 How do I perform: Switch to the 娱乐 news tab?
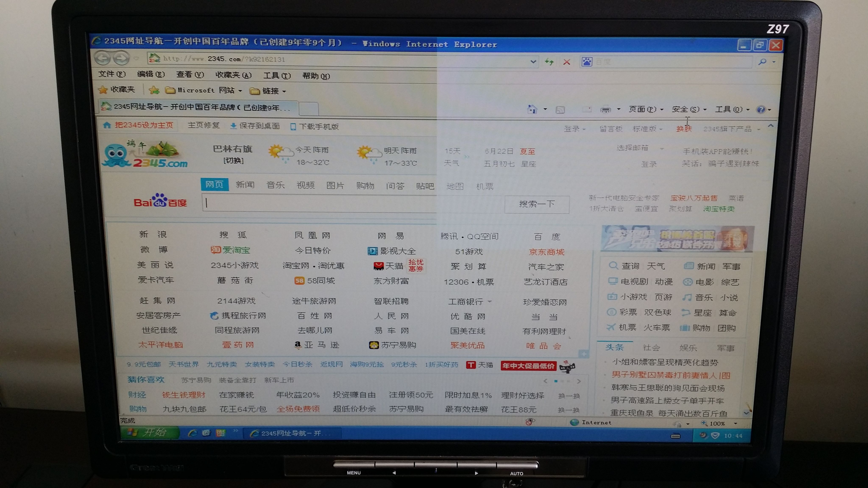(688, 348)
